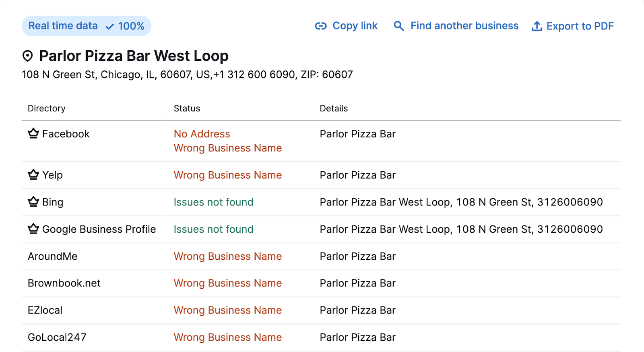Select the EZlocal directory name
This screenshot has height=352, width=644.
click(x=45, y=310)
